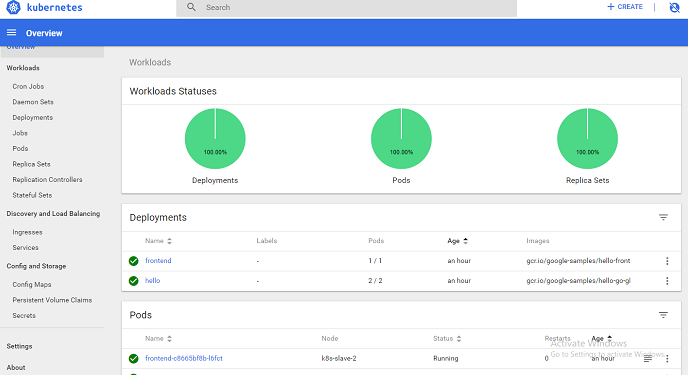Viewport: 688px width, 375px height.
Task: Open the hamburger navigation menu
Action: coord(11,32)
